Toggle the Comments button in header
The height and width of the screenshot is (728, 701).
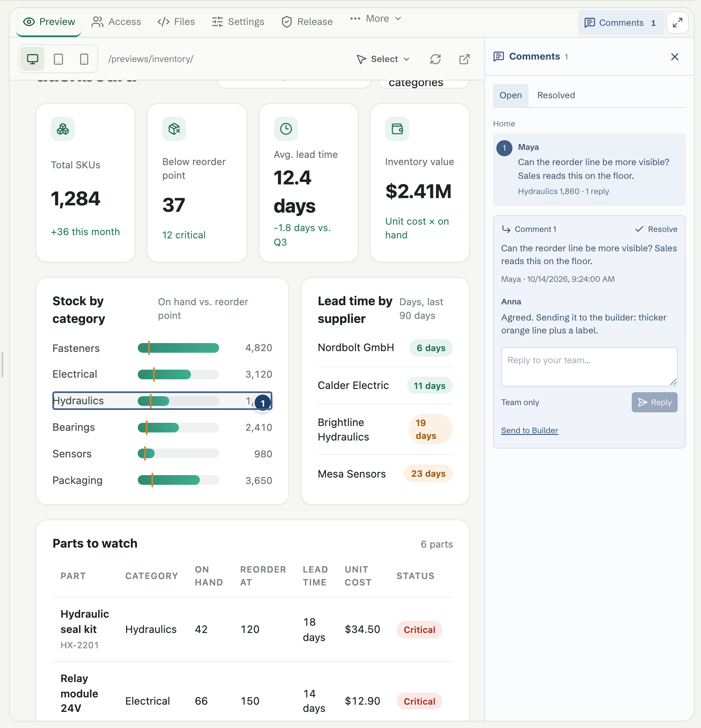tap(621, 23)
